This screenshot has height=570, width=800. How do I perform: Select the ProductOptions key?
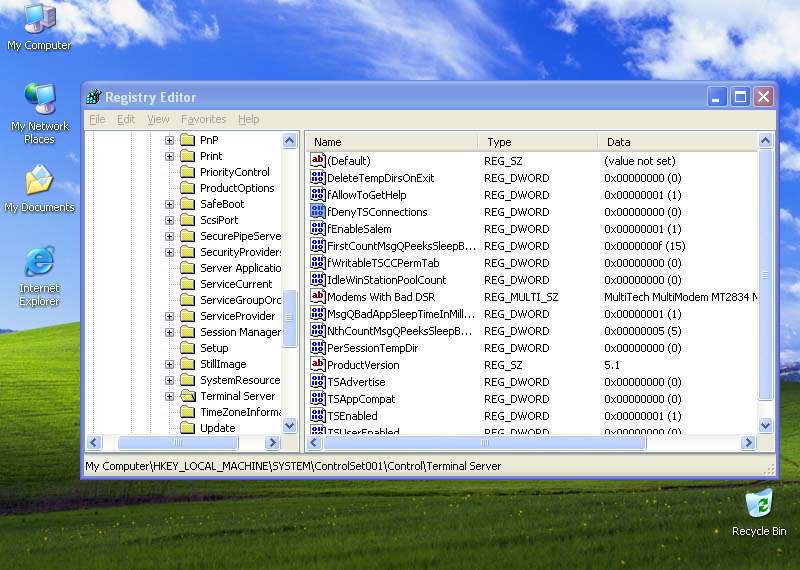237,188
